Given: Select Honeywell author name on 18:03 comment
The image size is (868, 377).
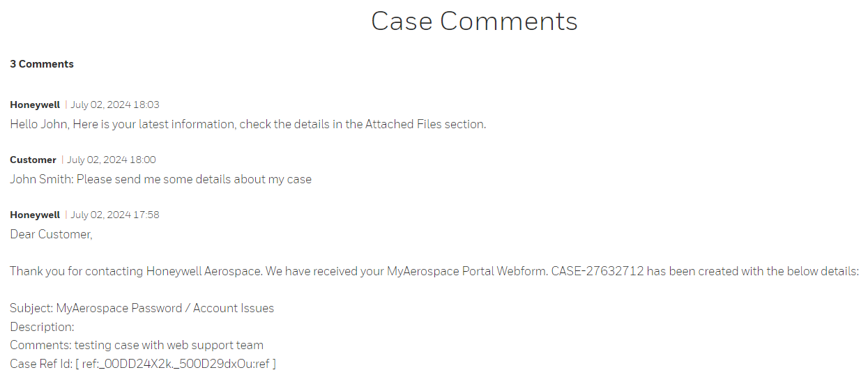Looking at the screenshot, I should [35, 105].
